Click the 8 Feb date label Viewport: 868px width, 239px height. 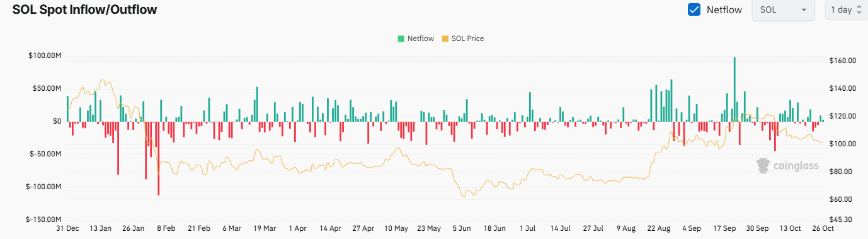click(x=166, y=228)
